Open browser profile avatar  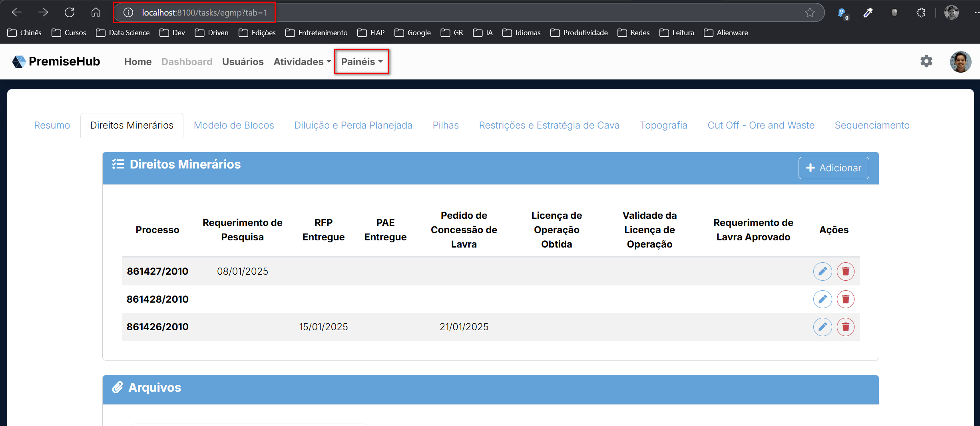pyautogui.click(x=952, y=13)
